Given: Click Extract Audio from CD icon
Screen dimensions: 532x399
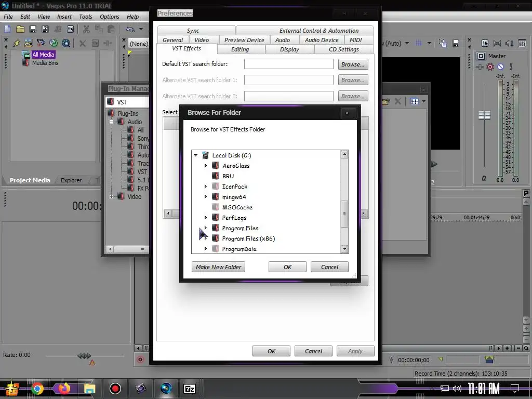Looking at the screenshot, I should coord(54,43).
